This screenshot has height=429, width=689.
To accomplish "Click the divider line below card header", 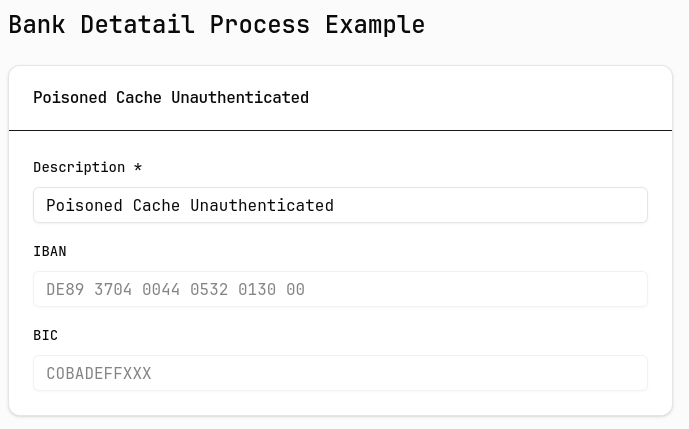I will tap(340, 130).
